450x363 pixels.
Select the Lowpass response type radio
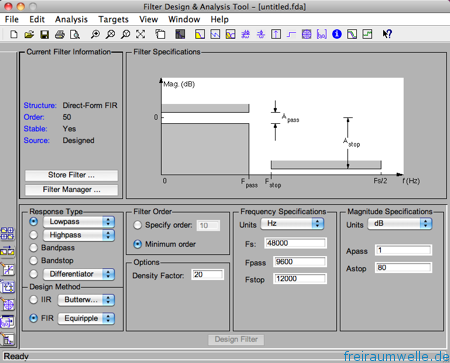33,222
